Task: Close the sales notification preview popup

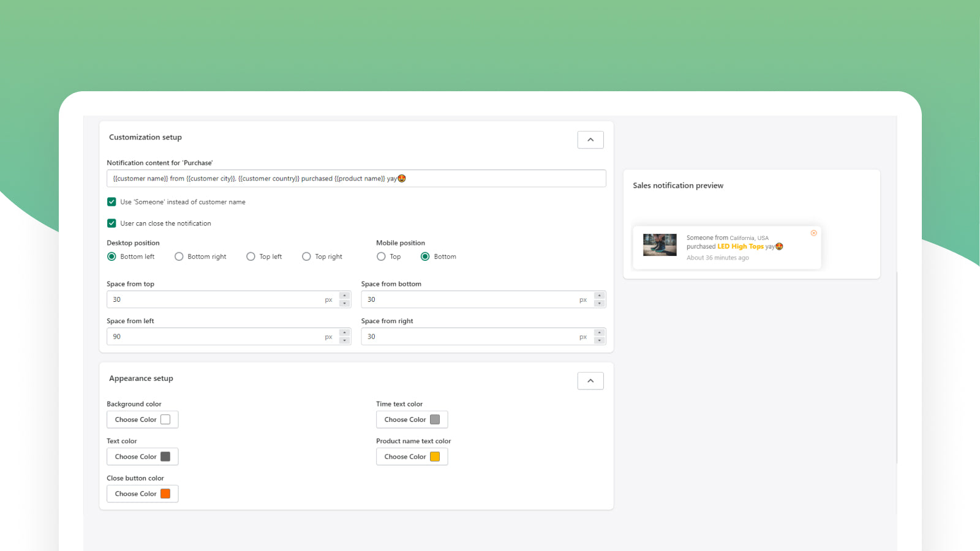Action: coord(813,233)
